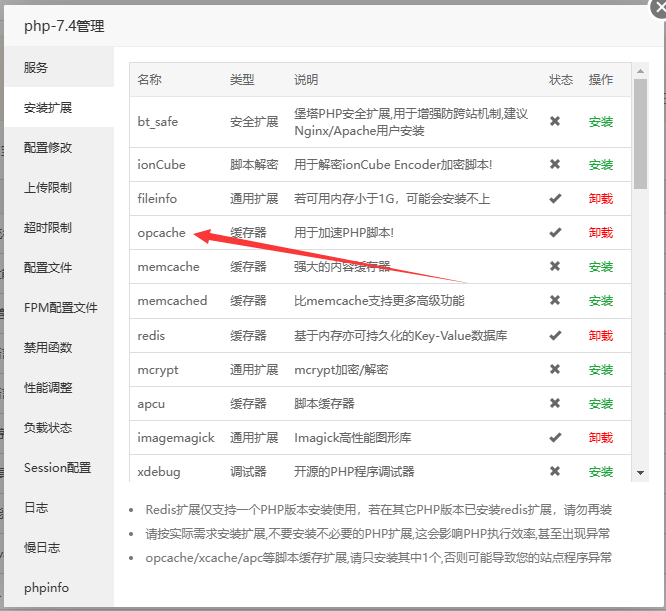Viewport: 666px width, 611px height.
Task: Open 慢日志 sidebar item
Action: click(59, 547)
